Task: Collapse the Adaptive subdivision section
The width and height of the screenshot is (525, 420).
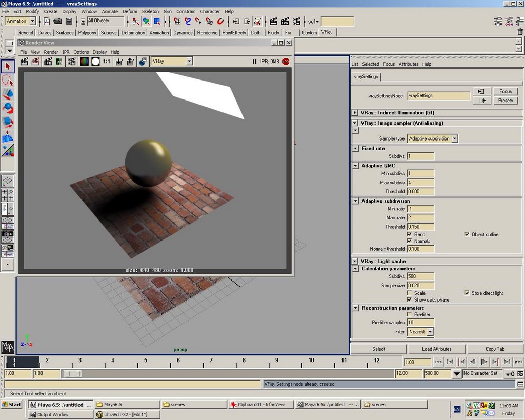Action: pos(356,201)
